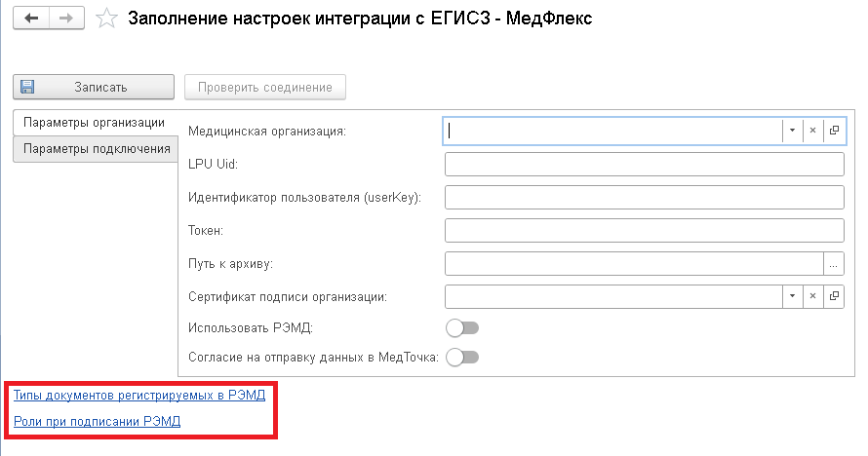Focus the Токен input field
This screenshot has height=456, width=868.
[x=644, y=230]
